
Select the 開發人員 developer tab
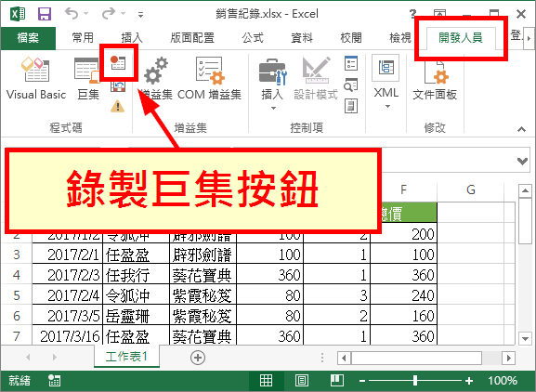(x=461, y=38)
